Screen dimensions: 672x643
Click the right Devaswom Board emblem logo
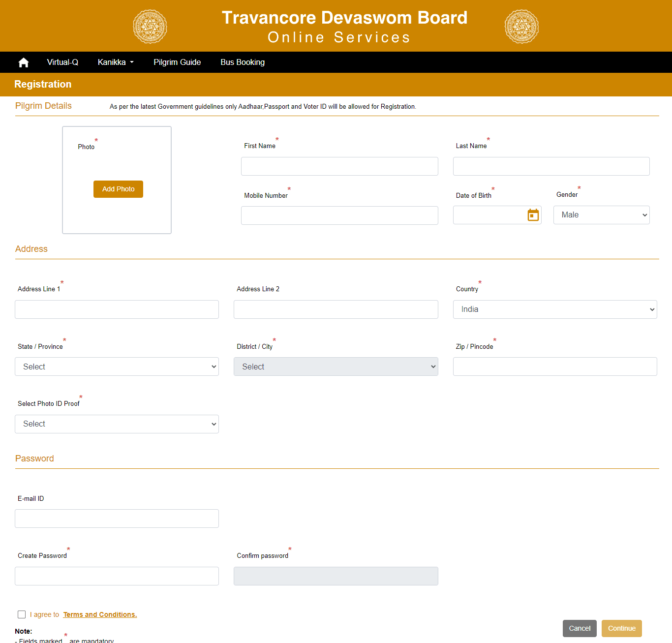[x=521, y=27]
